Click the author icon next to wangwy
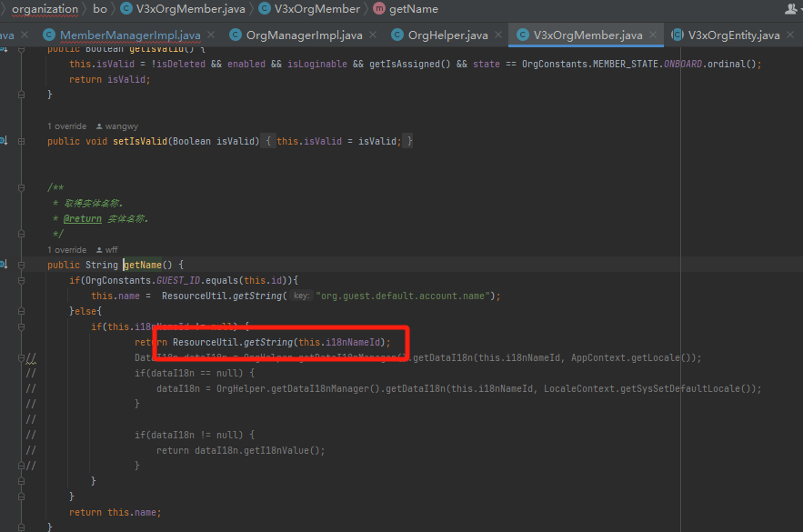This screenshot has height=532, width=803. point(99,126)
